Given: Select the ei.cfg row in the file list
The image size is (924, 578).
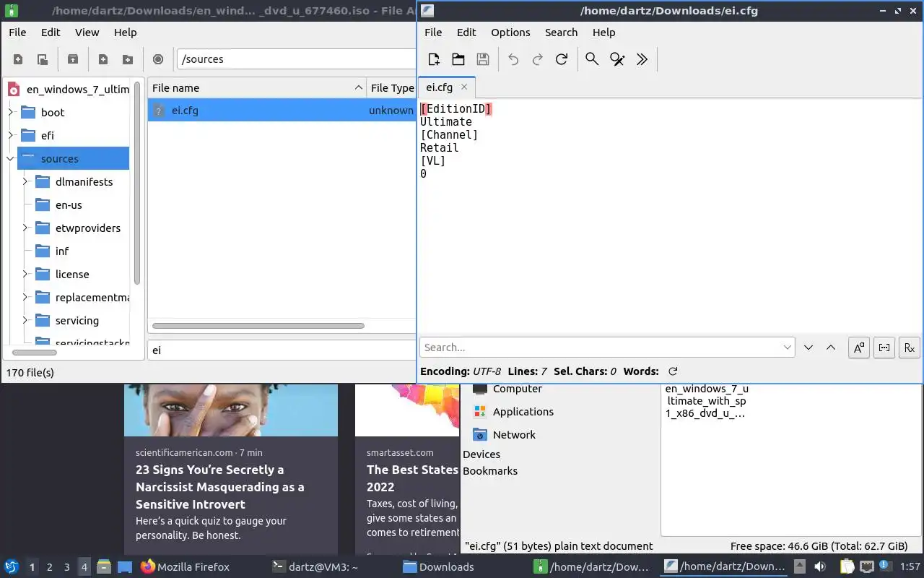Looking at the screenshot, I should (282, 111).
